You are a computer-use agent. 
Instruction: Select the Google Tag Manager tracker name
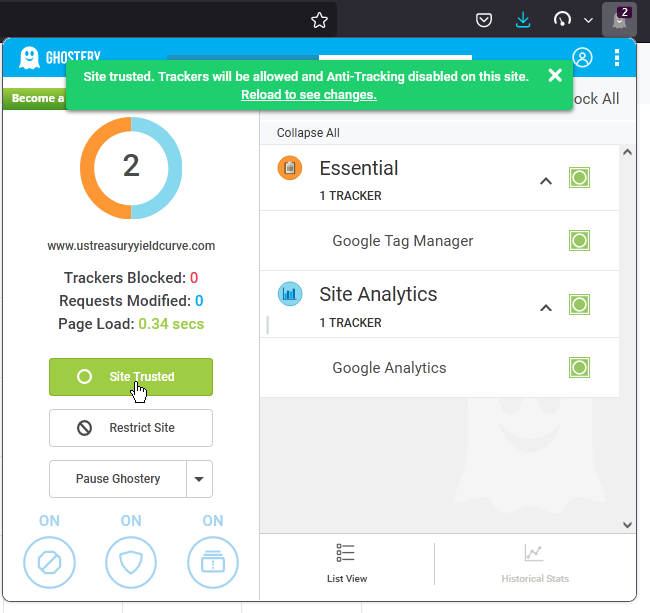[x=403, y=241]
